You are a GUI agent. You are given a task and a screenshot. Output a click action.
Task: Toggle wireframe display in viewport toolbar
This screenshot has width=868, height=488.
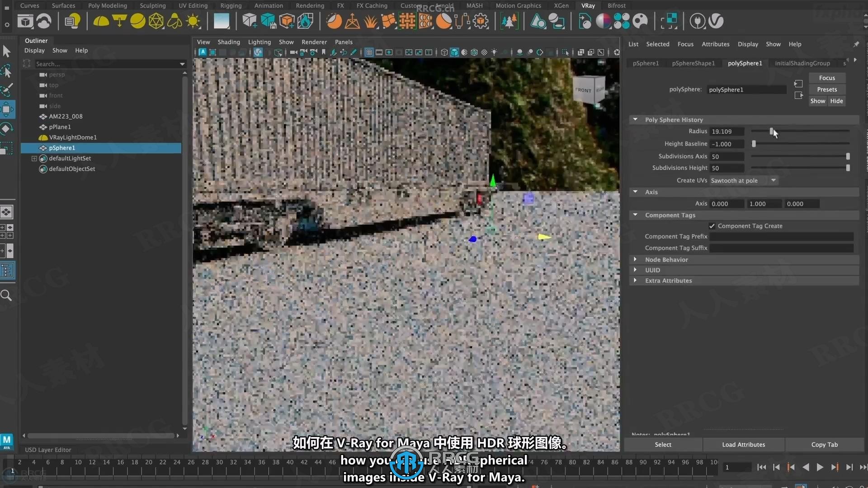(x=444, y=52)
